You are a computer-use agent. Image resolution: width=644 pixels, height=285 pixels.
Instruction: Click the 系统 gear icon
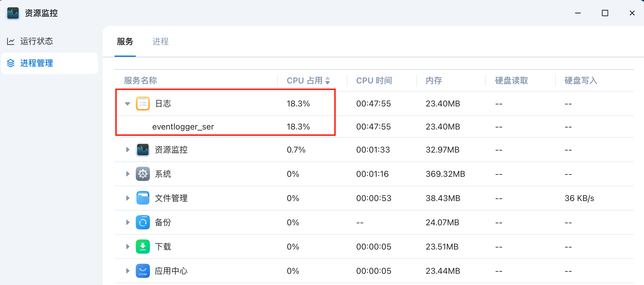pyautogui.click(x=143, y=174)
